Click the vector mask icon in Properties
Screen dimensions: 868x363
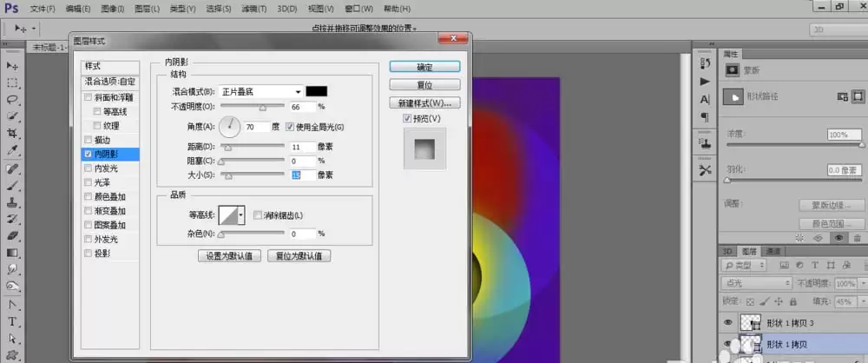click(x=858, y=96)
